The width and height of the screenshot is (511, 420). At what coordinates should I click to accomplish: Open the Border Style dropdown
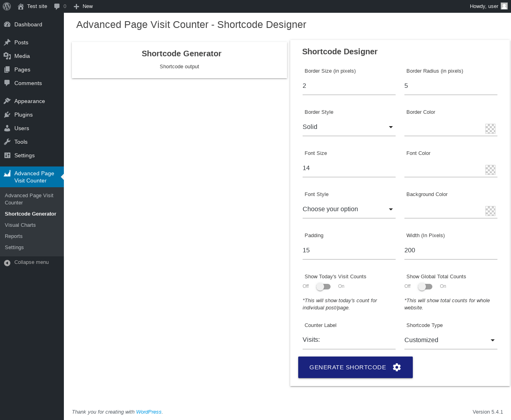pyautogui.click(x=349, y=127)
